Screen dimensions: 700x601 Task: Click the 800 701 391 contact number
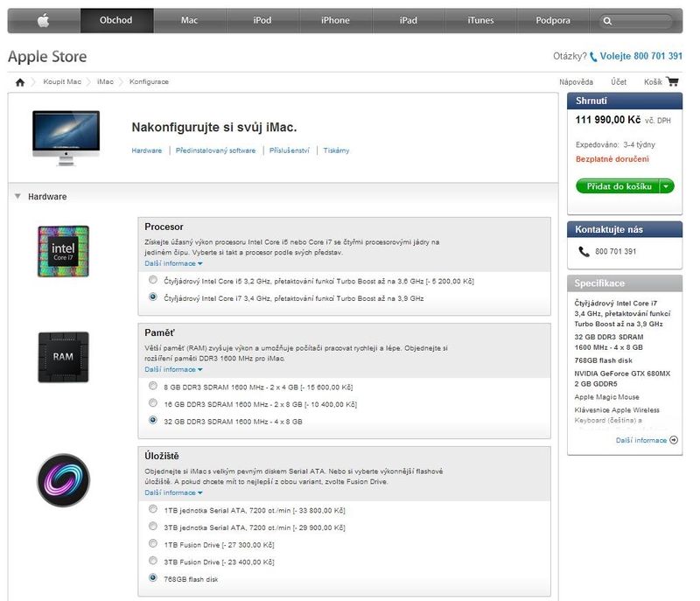click(x=616, y=252)
